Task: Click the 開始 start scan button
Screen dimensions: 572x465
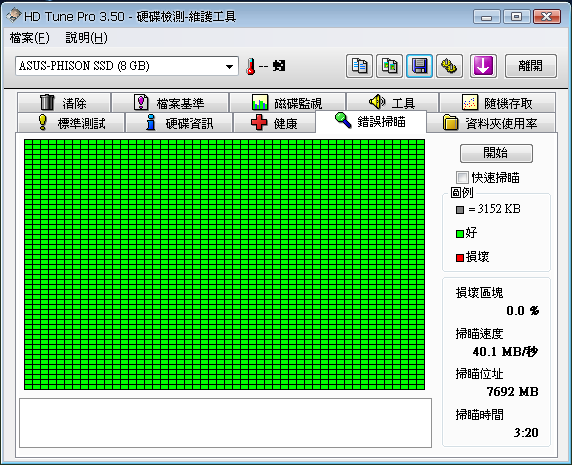Action: click(496, 153)
